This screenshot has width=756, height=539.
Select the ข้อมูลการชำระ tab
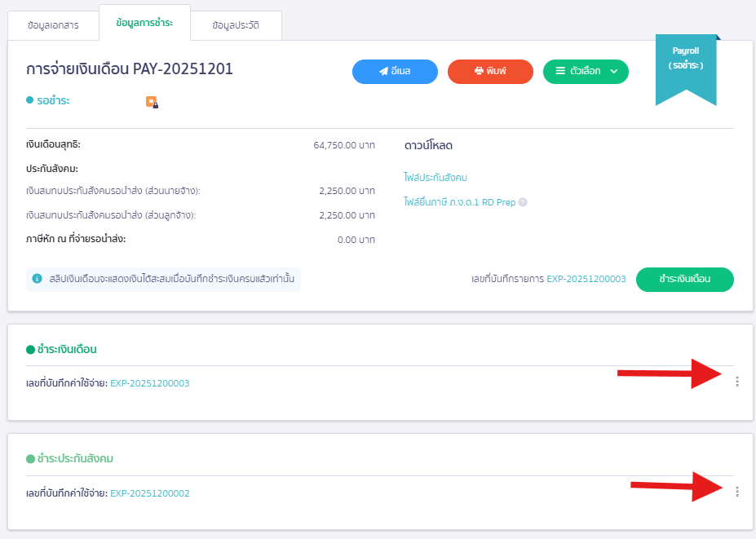[x=144, y=24]
